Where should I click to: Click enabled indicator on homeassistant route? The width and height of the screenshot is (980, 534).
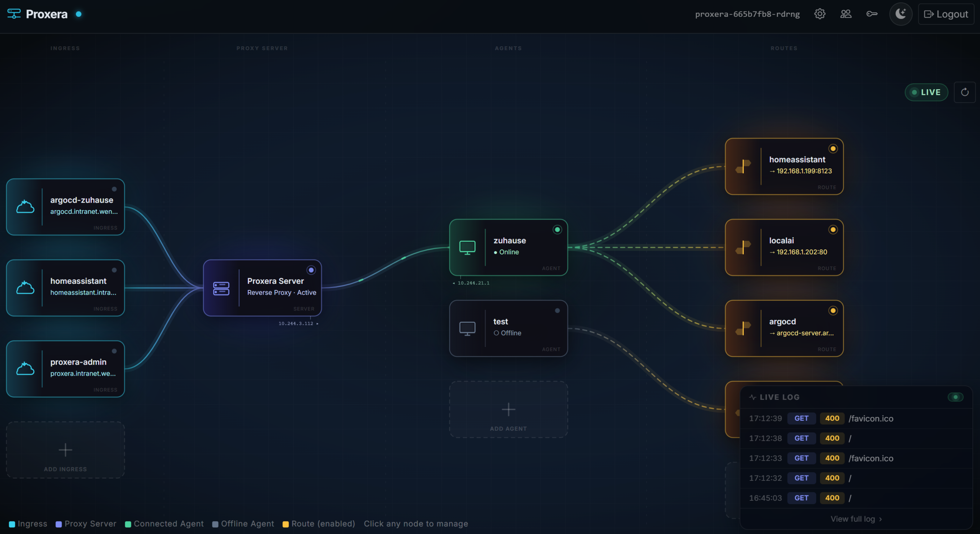coord(833,148)
